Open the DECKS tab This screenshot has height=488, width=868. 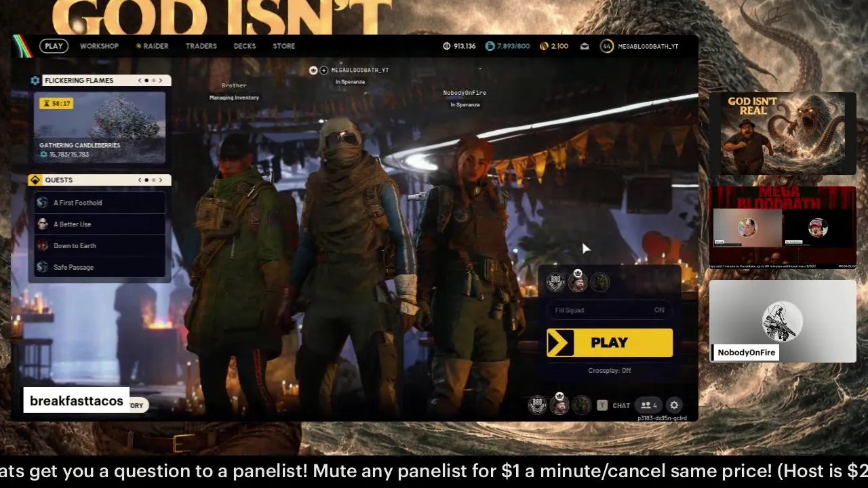coord(245,46)
